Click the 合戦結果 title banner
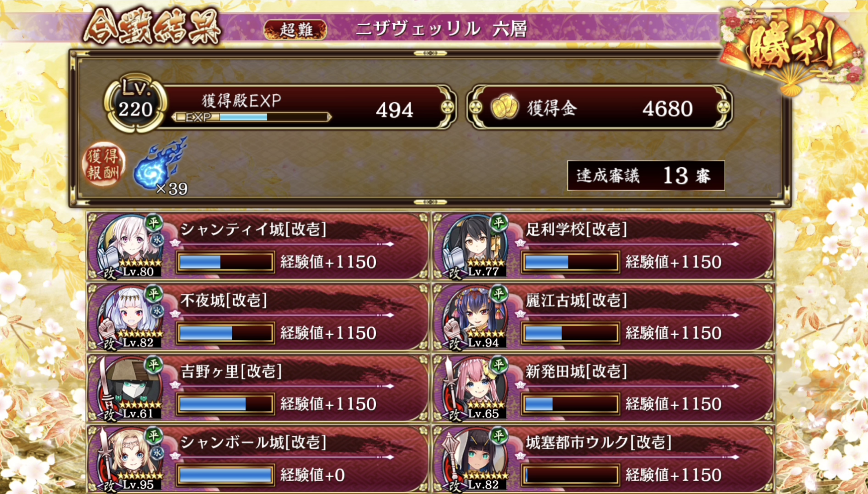The image size is (868, 494). click(152, 27)
